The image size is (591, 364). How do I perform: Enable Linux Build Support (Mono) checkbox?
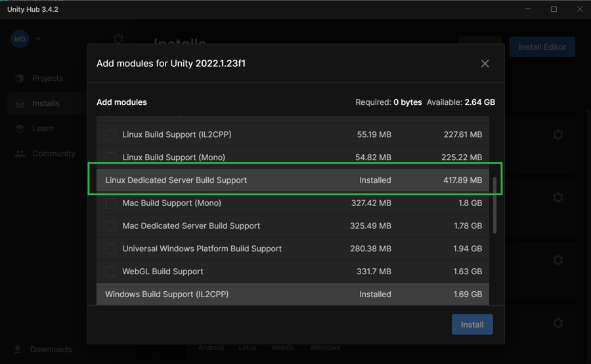(110, 157)
